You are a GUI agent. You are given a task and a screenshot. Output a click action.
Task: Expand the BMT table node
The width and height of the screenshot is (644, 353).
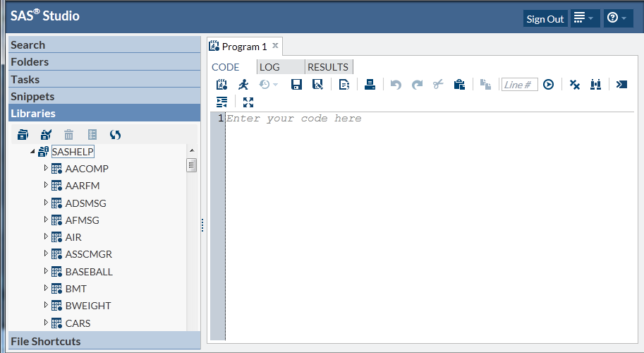46,288
